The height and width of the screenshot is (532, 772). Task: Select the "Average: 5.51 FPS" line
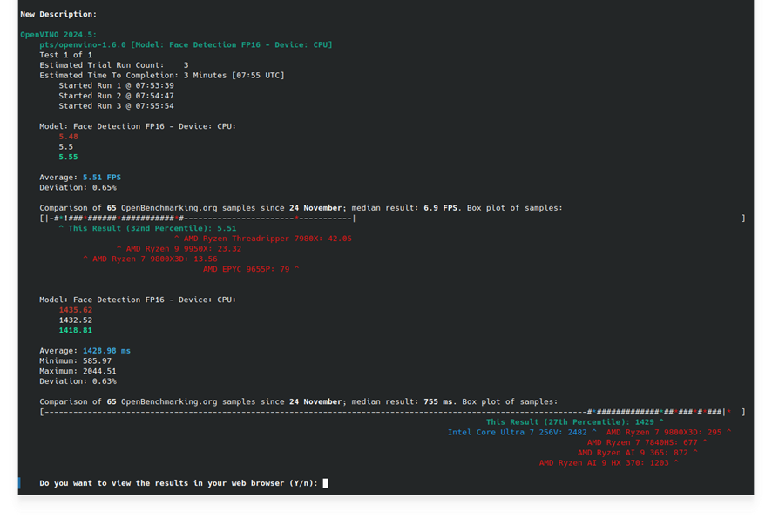[80, 177]
